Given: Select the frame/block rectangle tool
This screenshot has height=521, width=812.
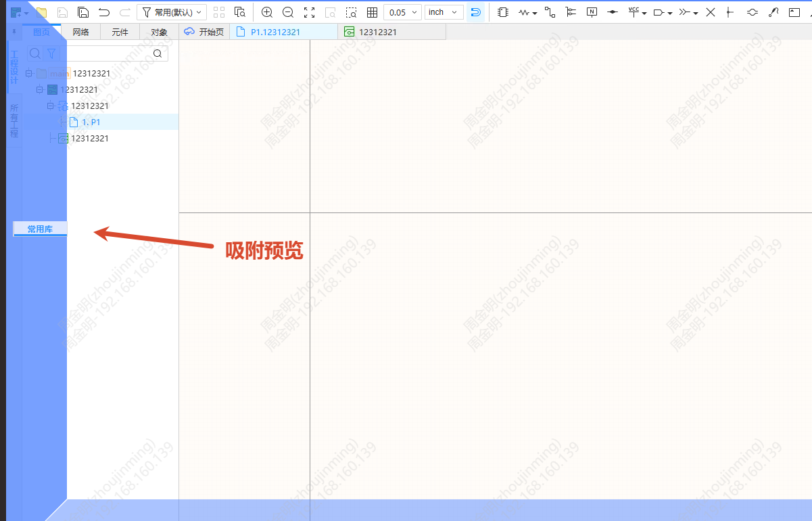Looking at the screenshot, I should (x=794, y=12).
